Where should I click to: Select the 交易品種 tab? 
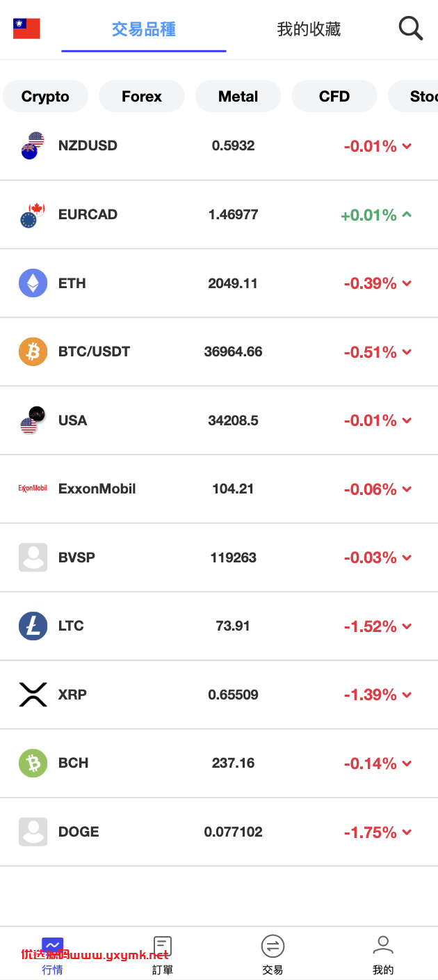coord(144,29)
